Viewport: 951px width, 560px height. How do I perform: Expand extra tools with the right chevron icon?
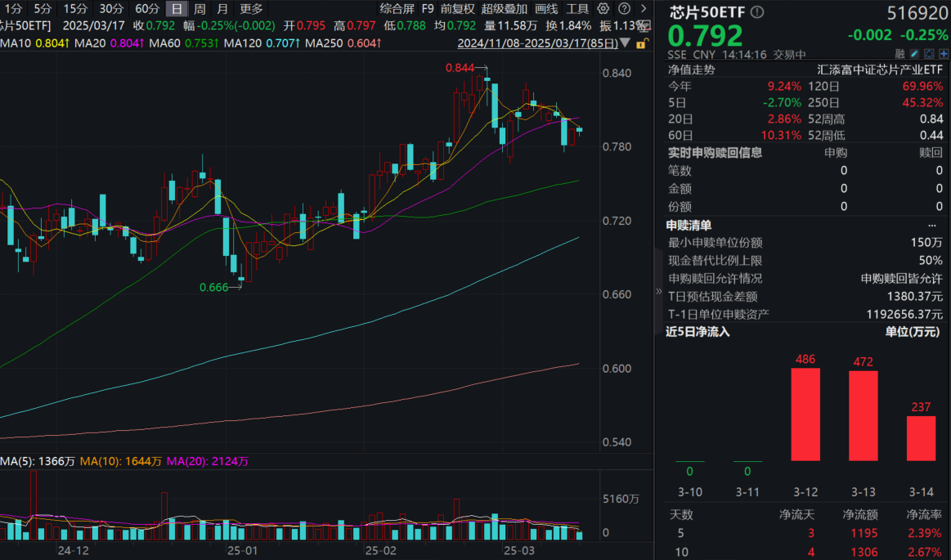coord(643,8)
